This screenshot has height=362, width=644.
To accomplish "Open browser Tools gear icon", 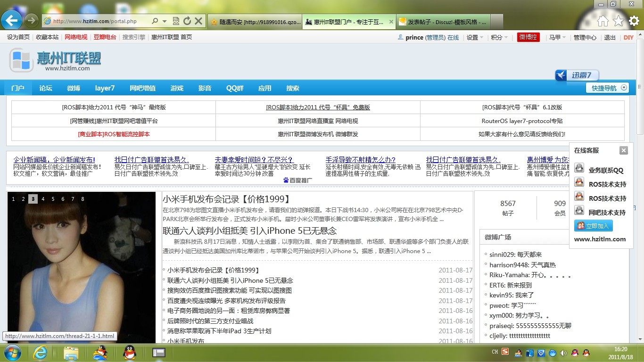I will (634, 21).
